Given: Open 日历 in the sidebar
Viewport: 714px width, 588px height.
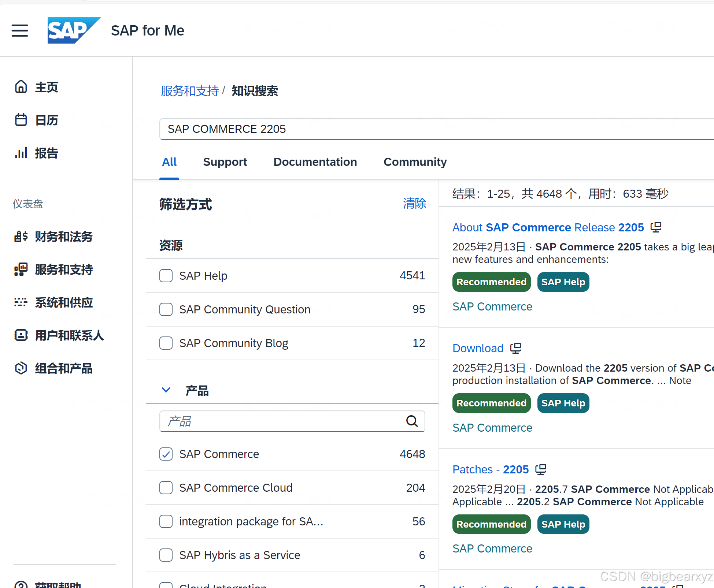Looking at the screenshot, I should (x=47, y=120).
